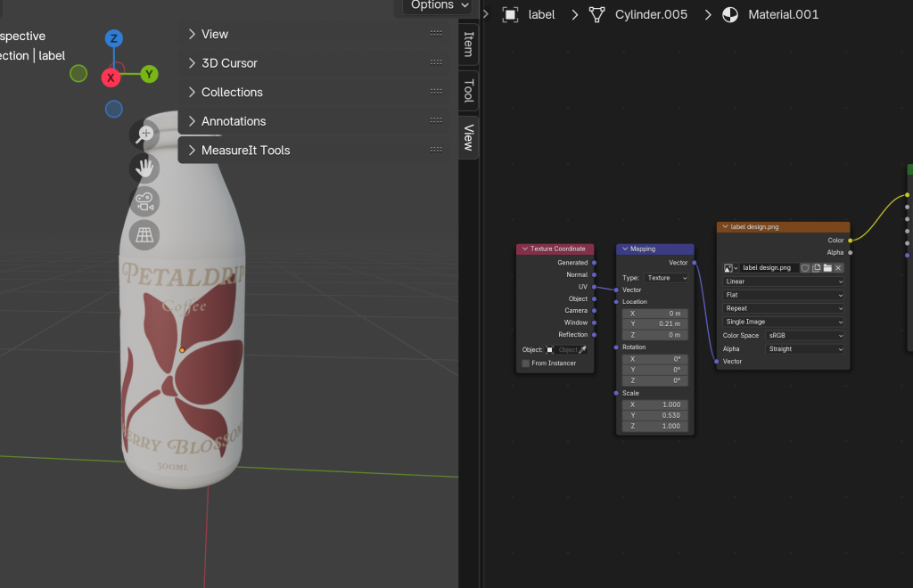Screen dimensions: 913x588
Task: Collapse the Texture Coordinate node
Action: pos(525,249)
